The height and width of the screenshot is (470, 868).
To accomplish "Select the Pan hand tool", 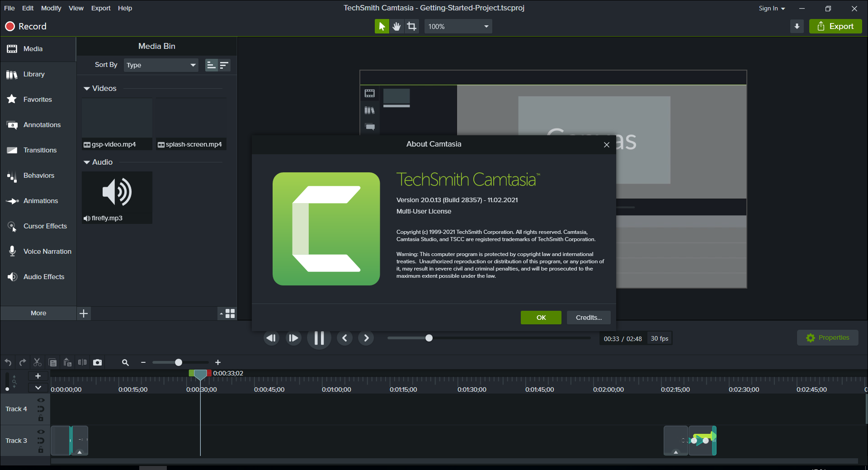I will pos(397,26).
